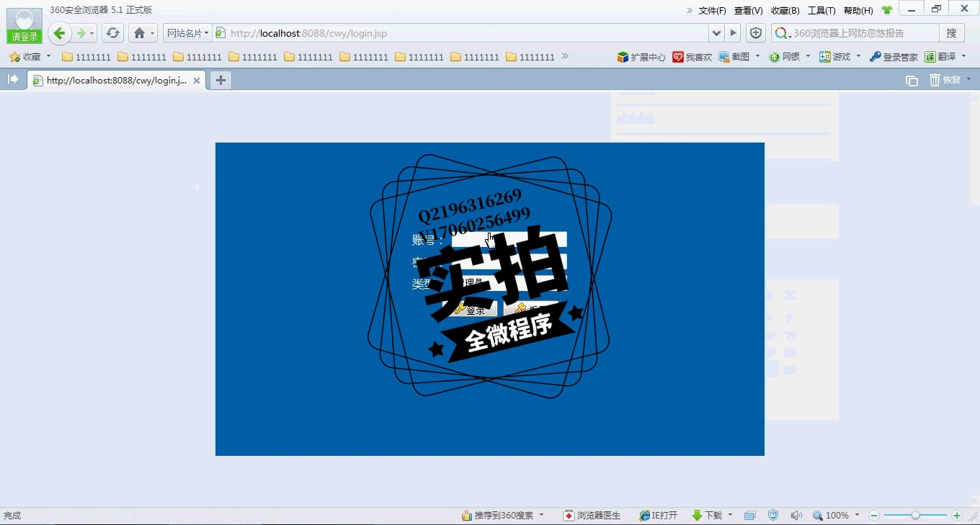The height and width of the screenshot is (525, 980).
Task: Expand the 恢复 dropdown arrow
Action: coord(968,79)
